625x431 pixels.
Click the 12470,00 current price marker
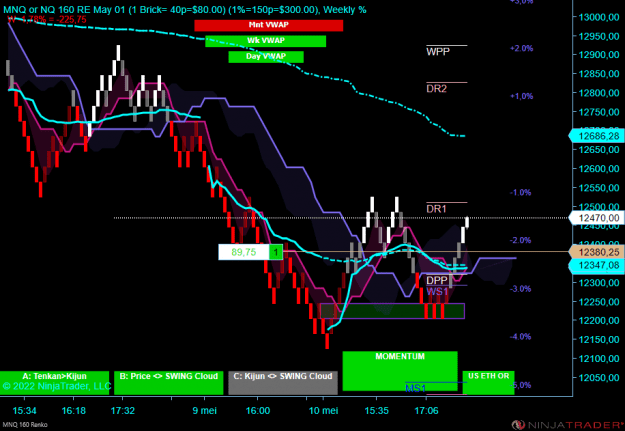pyautogui.click(x=596, y=218)
